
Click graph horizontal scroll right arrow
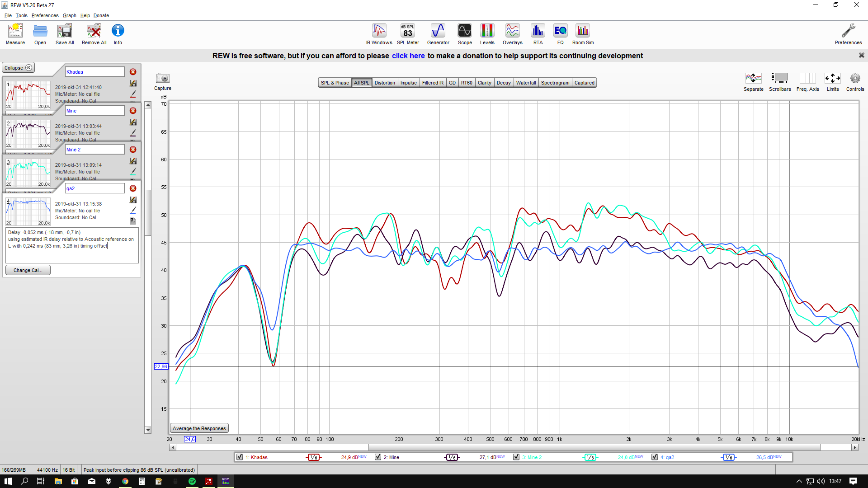coord(854,447)
